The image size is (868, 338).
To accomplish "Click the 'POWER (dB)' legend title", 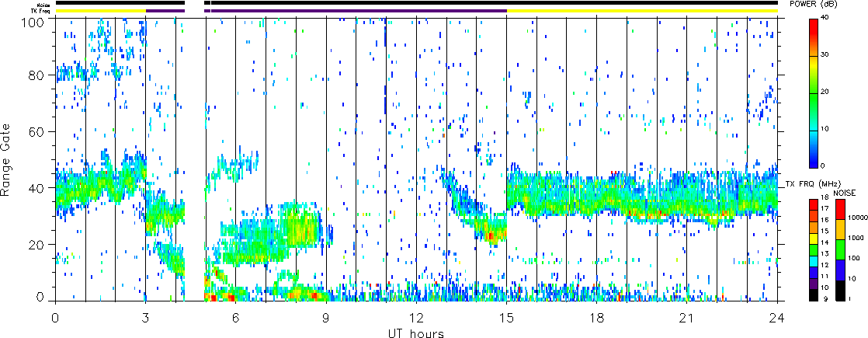I will [813, 4].
